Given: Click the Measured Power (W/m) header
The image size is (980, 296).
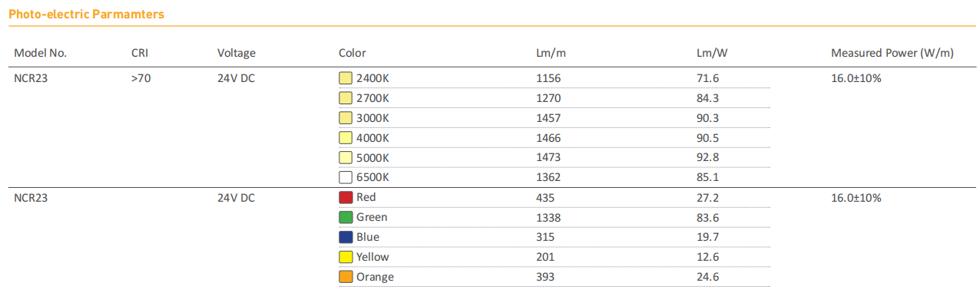Looking at the screenshot, I should pos(892,54).
